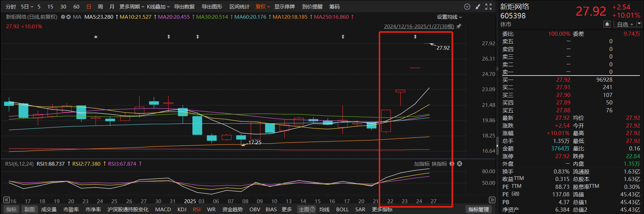Image resolution: width=644 pixels, height=214 pixels.
Task: Pin the date range with pushpin icon
Action: [459, 26]
